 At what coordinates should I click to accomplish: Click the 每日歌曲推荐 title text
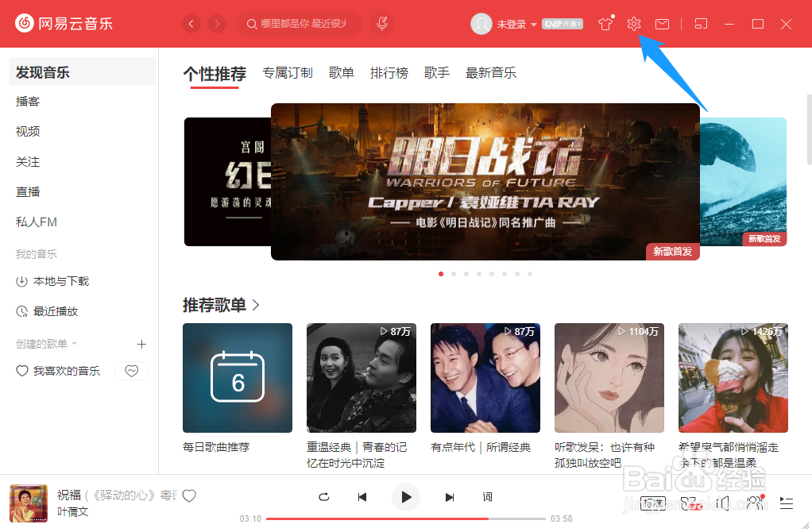[216, 447]
